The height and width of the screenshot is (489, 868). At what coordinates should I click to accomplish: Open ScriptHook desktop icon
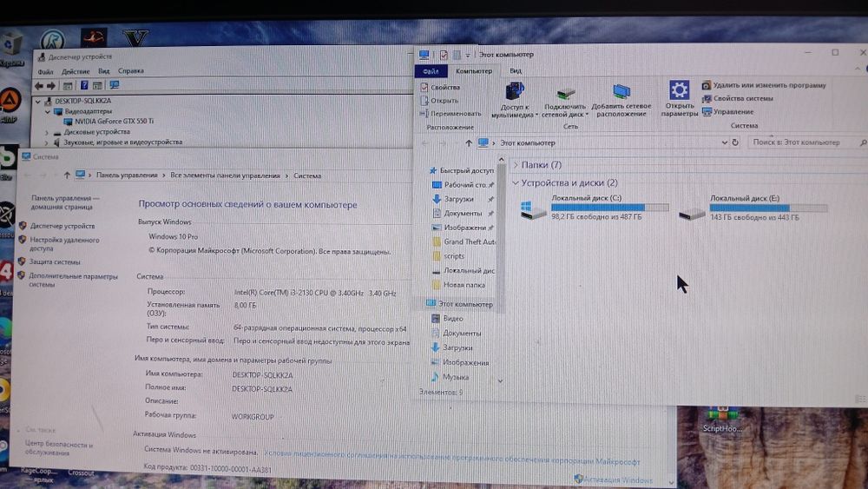[x=721, y=421]
